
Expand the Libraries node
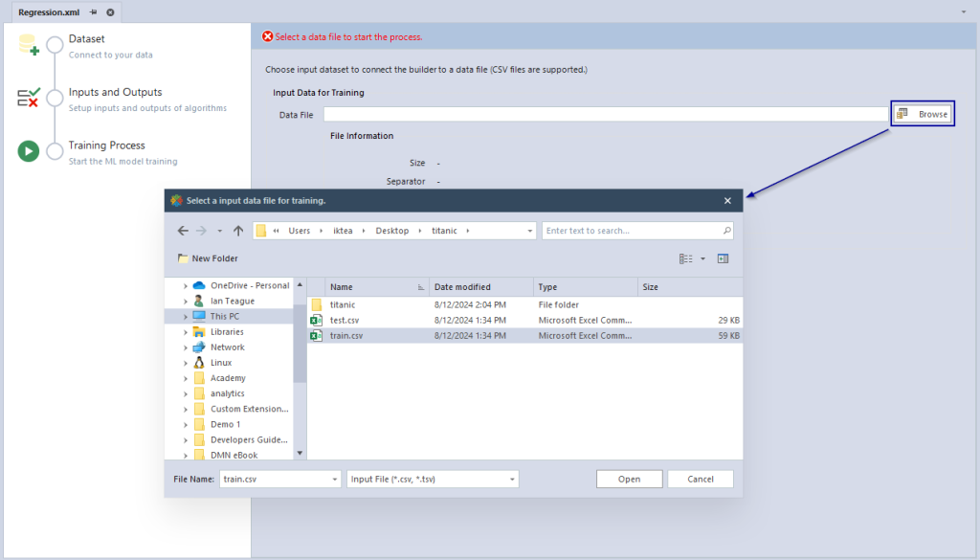pyautogui.click(x=186, y=332)
